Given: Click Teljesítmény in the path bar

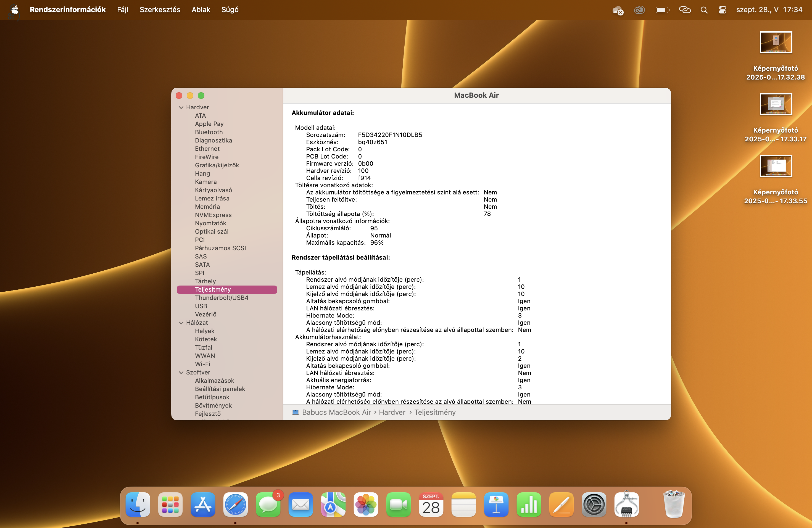Looking at the screenshot, I should coord(435,412).
